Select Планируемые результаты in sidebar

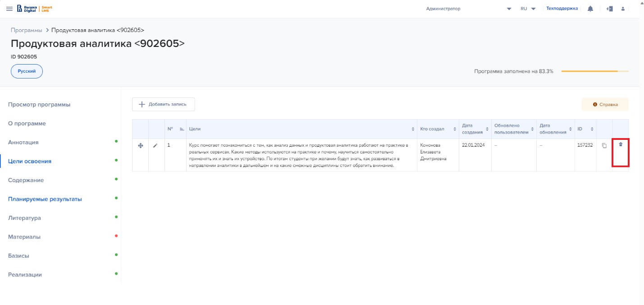point(45,199)
